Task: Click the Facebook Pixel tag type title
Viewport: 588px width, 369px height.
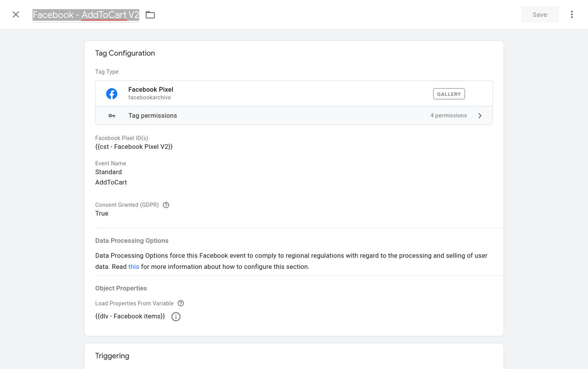Action: click(x=151, y=89)
